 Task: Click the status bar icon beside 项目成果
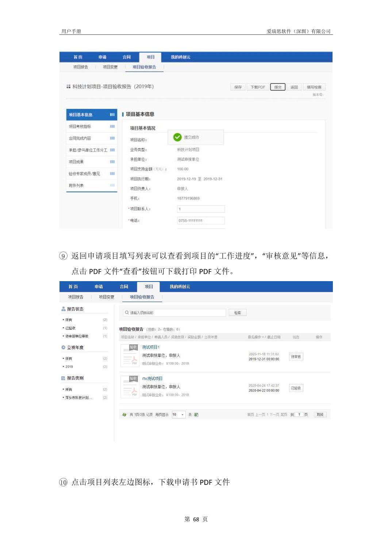[x=112, y=162]
